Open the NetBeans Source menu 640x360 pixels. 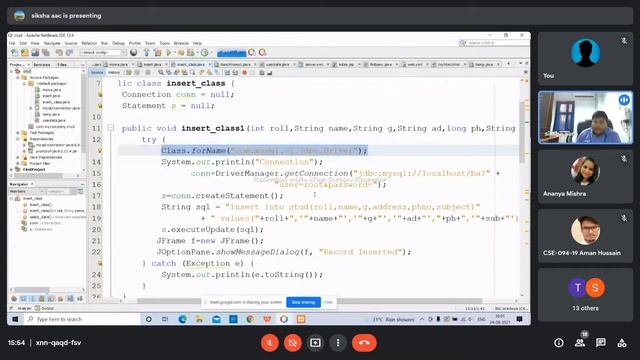[71, 43]
